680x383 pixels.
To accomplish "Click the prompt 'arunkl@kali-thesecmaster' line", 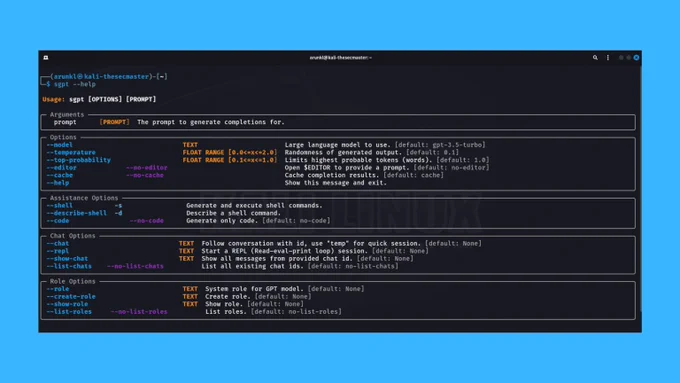I will 101,76.
